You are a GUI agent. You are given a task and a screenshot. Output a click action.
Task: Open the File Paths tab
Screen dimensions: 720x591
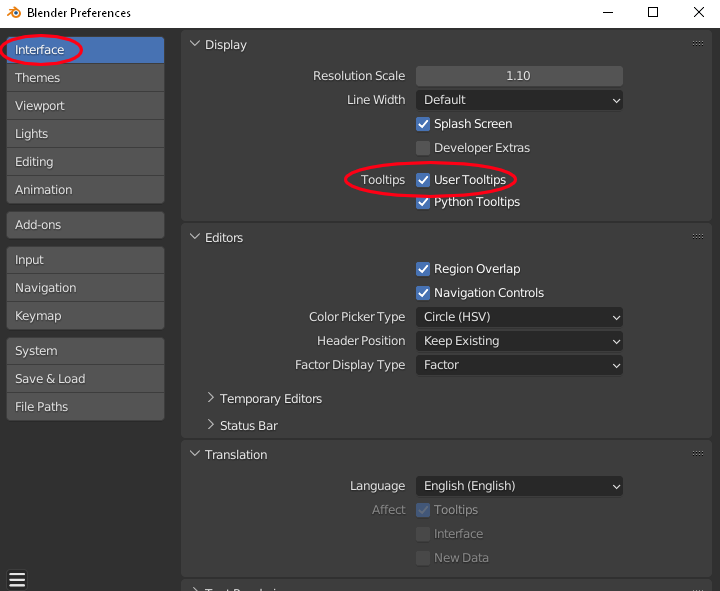tap(85, 407)
